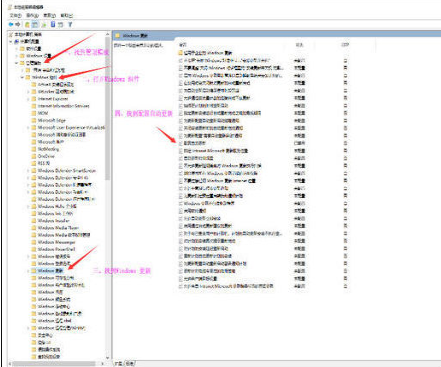The height and width of the screenshot is (367, 441).
Task: Select the 配置自动更新 policy setting
Action: point(195,143)
